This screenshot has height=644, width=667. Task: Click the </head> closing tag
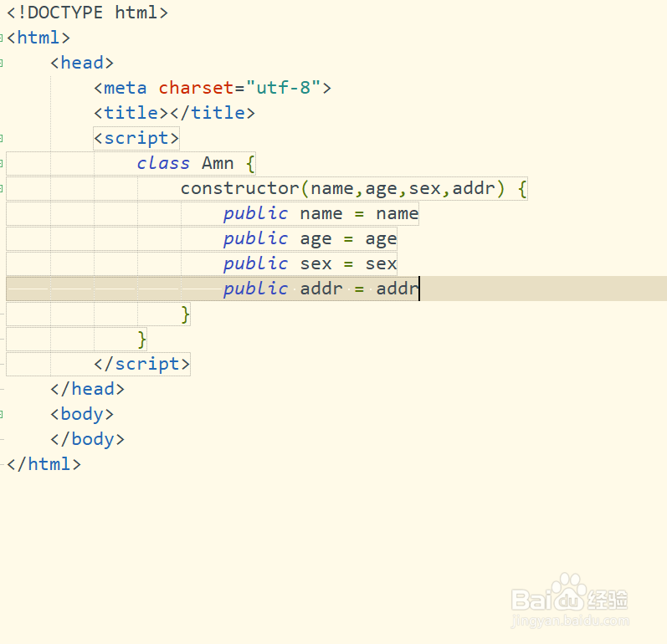[88, 390]
